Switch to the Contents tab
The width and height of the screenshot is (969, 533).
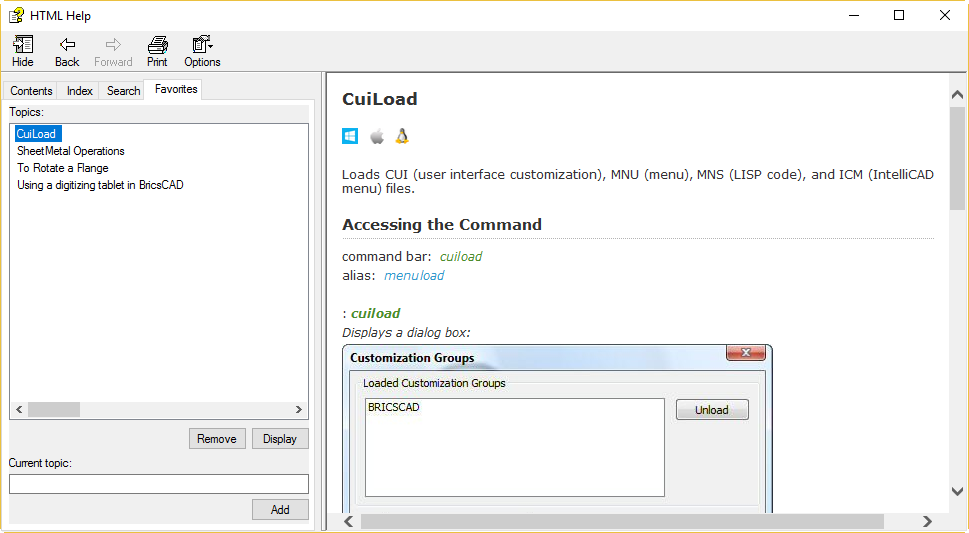click(31, 91)
